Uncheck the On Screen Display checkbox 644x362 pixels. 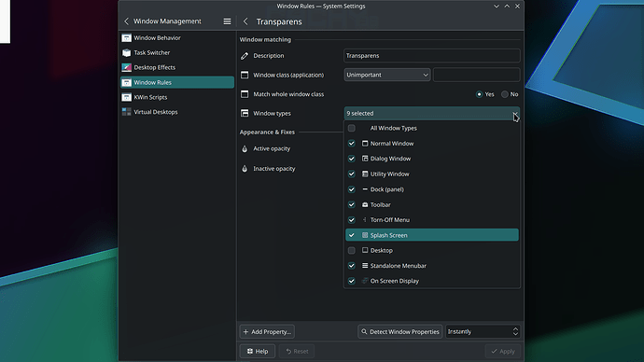(x=352, y=281)
